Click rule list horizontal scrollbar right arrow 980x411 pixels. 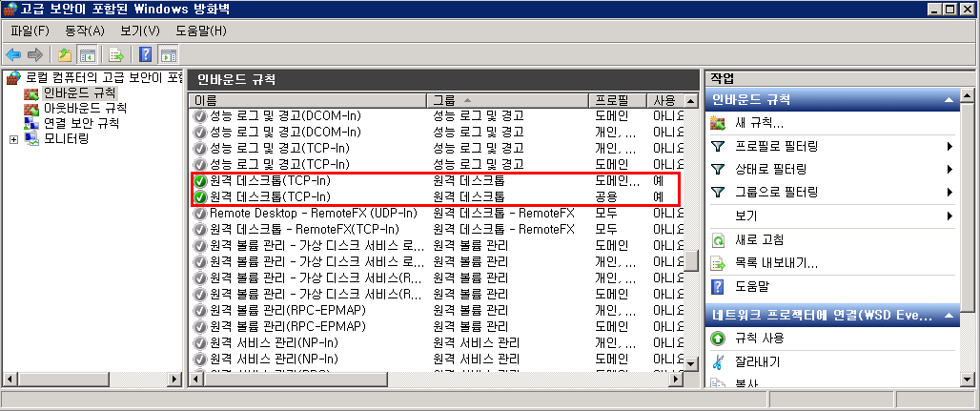(676, 380)
